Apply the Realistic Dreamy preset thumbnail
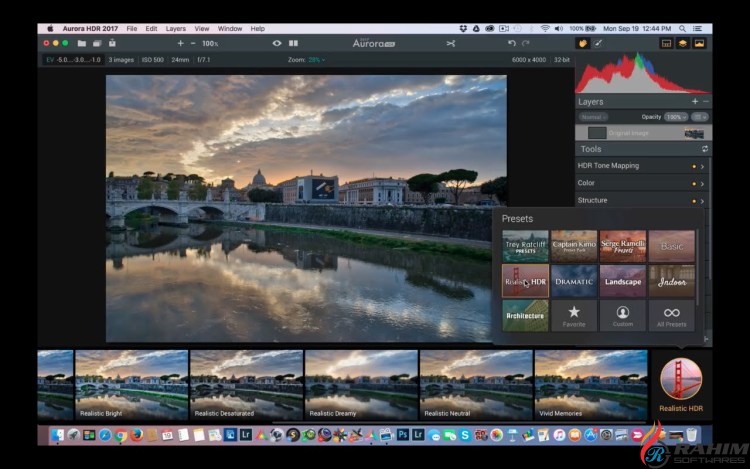This screenshot has height=469, width=750. point(360,384)
